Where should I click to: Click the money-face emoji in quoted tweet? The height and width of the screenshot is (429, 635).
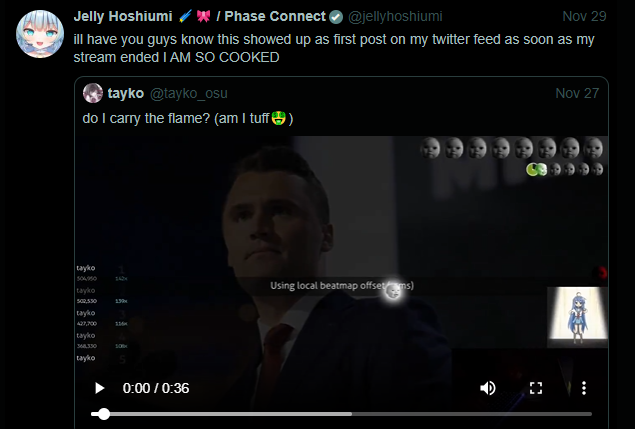click(278, 119)
